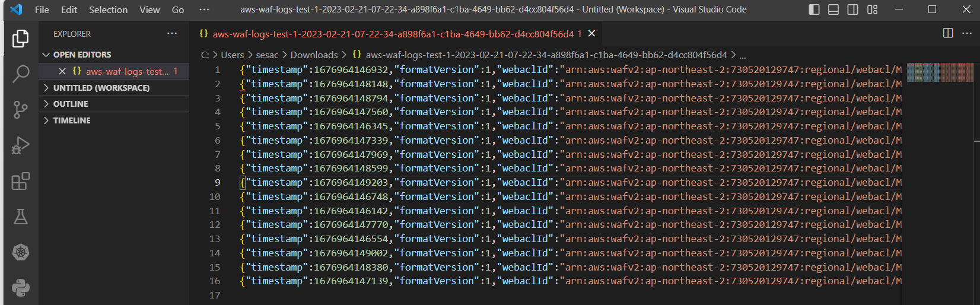Click the VS Code logo icon

point(16,9)
